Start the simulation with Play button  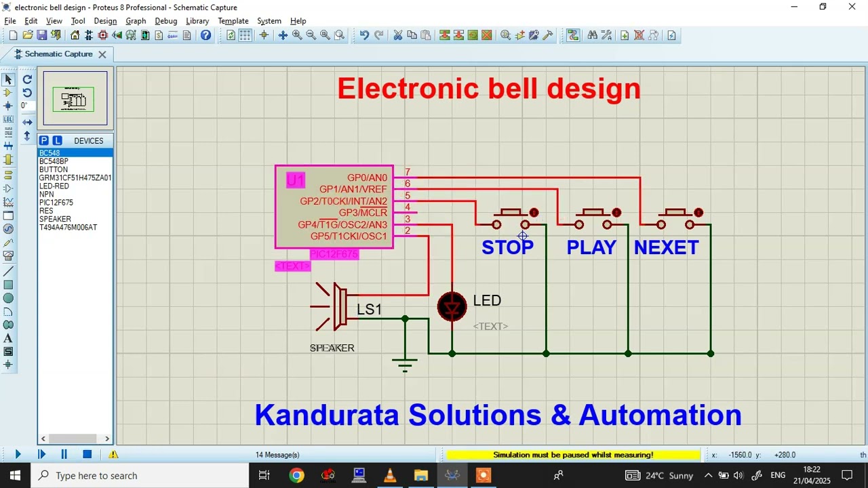(18, 454)
